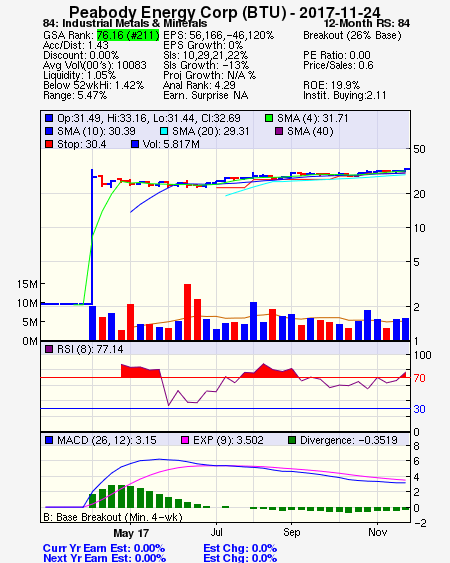Image resolution: width=450 pixels, height=563 pixels.
Task: Click the cyan SMA (20) legend swatch
Action: [164, 131]
